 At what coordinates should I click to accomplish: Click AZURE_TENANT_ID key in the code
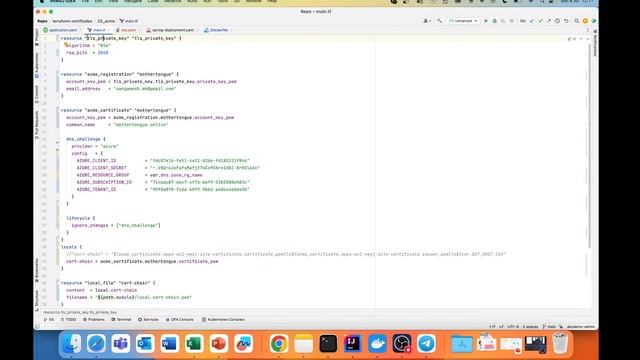[x=96, y=189]
